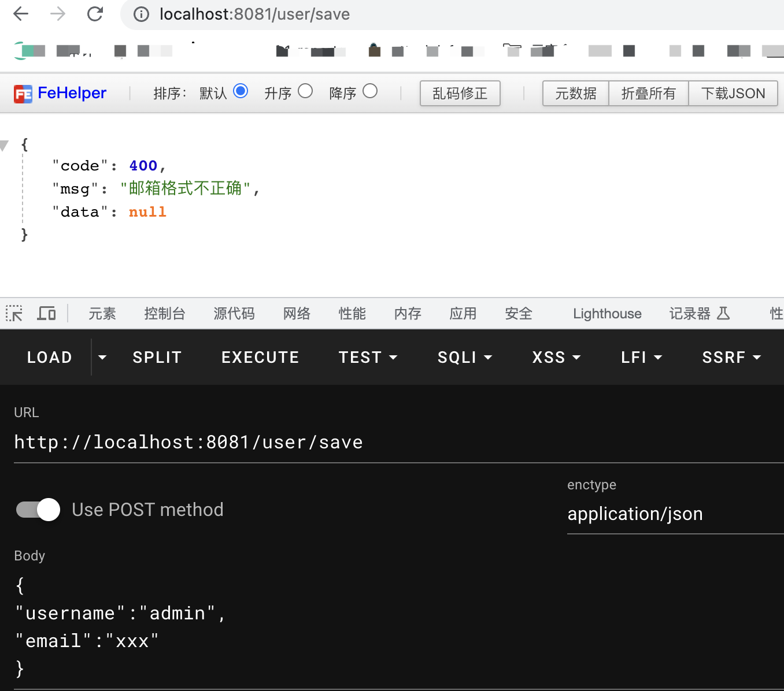The image size is (784, 691).
Task: Switch to the 网络 DevTools tab
Action: 297,314
